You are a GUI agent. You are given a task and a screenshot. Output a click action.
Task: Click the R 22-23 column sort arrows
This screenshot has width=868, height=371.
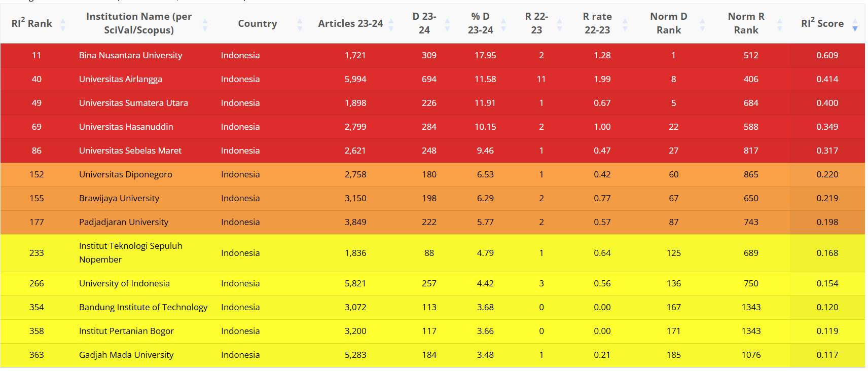pyautogui.click(x=560, y=24)
